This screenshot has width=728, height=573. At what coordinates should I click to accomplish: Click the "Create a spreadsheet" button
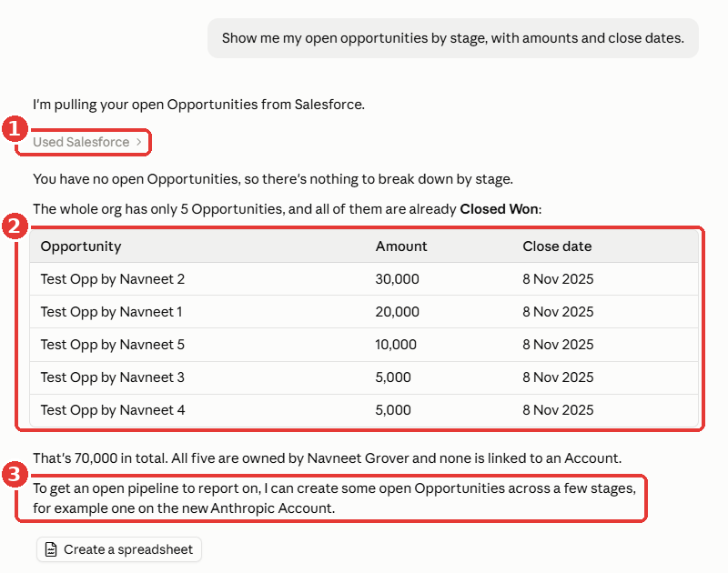(119, 549)
